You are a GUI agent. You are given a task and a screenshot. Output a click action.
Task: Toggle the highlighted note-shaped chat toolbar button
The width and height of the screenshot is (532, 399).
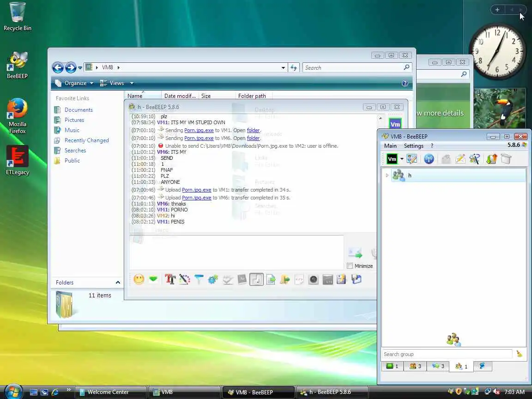point(256,279)
